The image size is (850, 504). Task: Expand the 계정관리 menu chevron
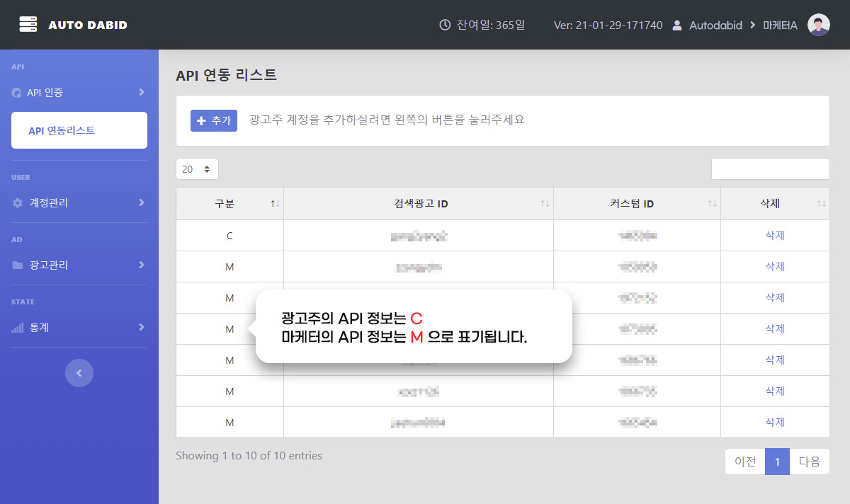click(x=142, y=202)
